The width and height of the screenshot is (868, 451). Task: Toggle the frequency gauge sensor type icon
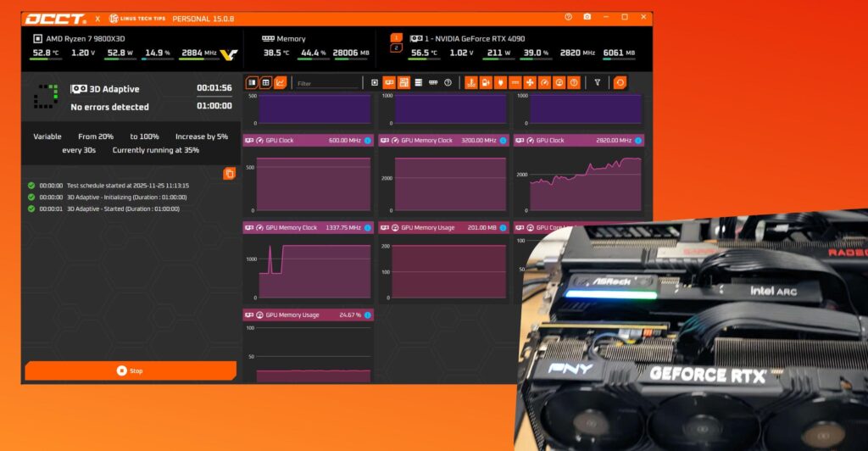point(545,83)
